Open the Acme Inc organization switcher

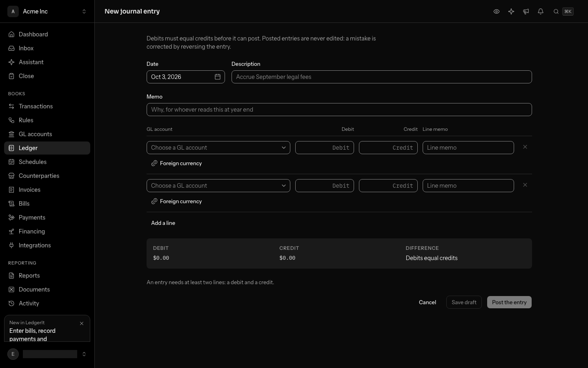click(x=47, y=11)
